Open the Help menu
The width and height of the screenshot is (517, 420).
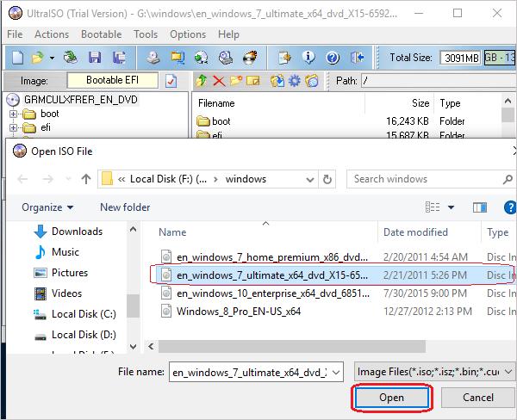coord(228,34)
